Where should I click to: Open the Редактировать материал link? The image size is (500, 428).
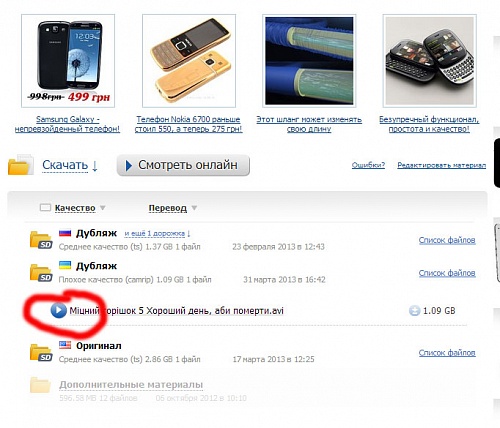(x=442, y=165)
